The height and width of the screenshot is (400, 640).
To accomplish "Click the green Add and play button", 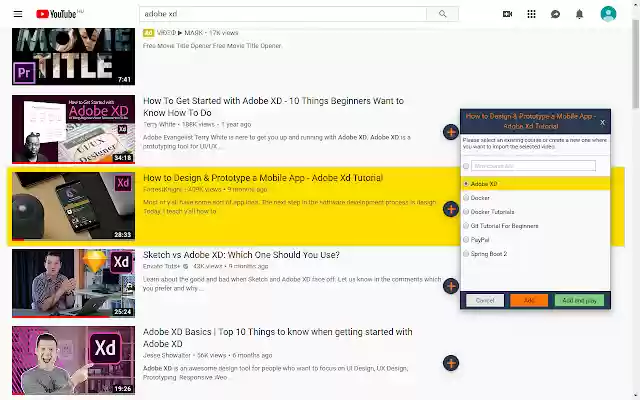I will point(579,300).
